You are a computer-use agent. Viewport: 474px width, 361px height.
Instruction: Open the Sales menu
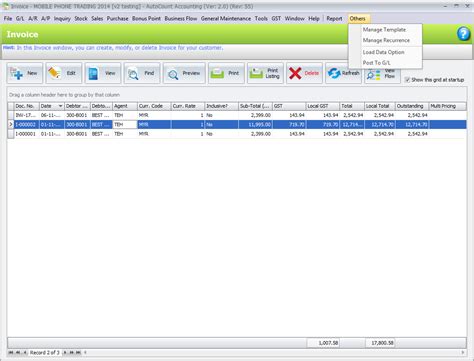pos(97,19)
